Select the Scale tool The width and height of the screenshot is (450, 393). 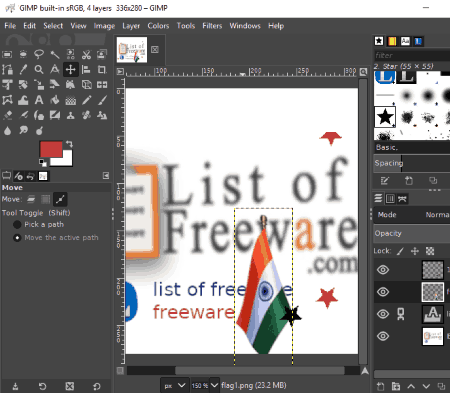(x=39, y=85)
